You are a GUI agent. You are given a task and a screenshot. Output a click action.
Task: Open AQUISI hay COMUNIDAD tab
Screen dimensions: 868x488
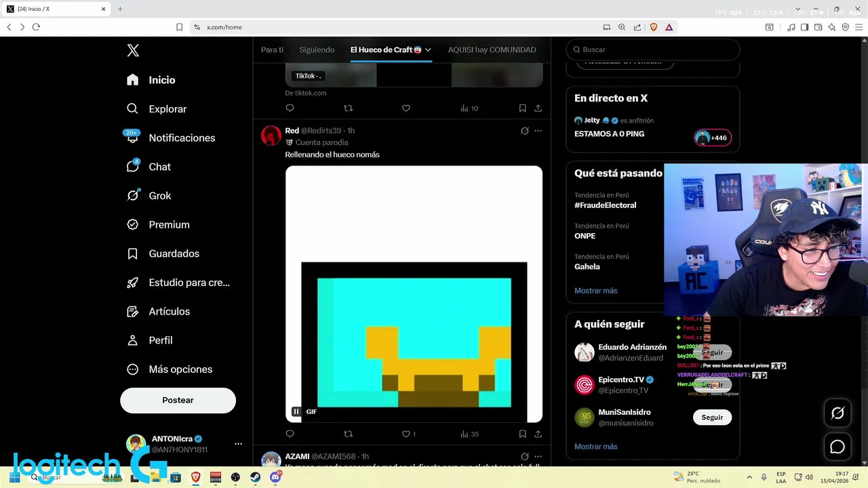(492, 50)
